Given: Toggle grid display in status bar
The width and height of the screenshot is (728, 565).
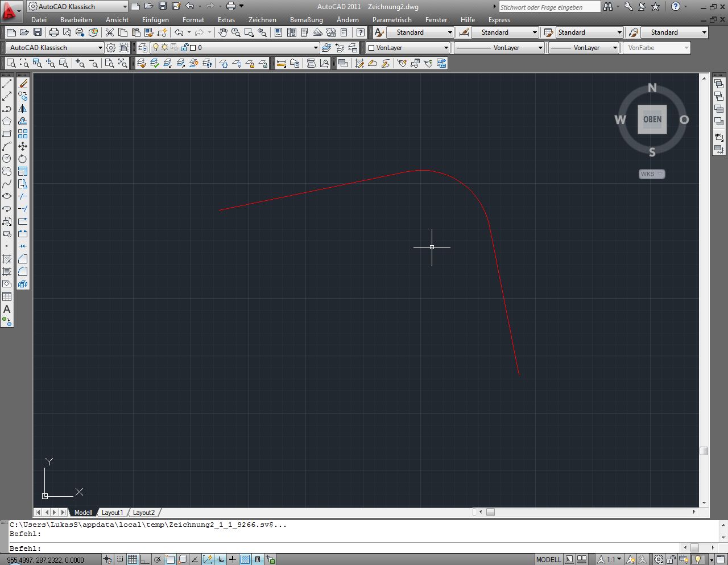Looking at the screenshot, I should (132, 559).
